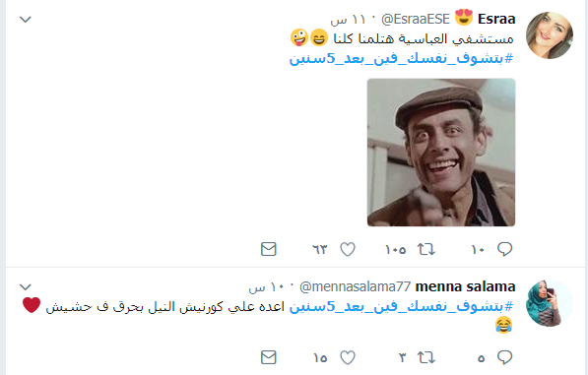Share menna salama's tweet by message envelope
Screen dimensions: 588x375
[x=269, y=357]
